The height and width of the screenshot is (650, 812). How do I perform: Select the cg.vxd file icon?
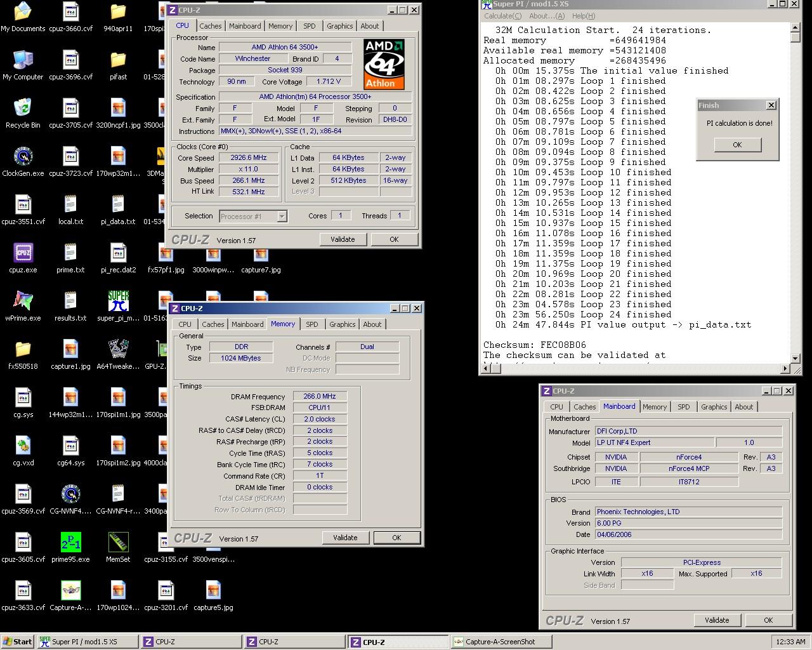pos(23,451)
